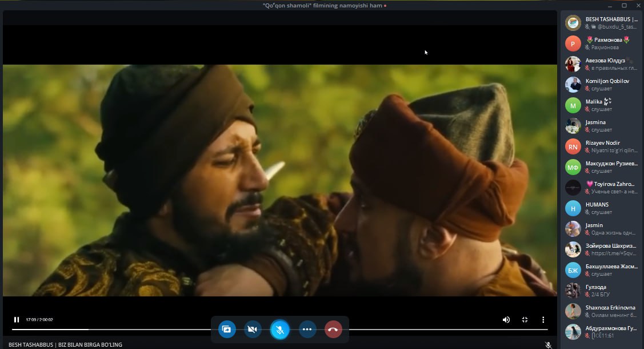Open the more options ellipsis button

(307, 330)
